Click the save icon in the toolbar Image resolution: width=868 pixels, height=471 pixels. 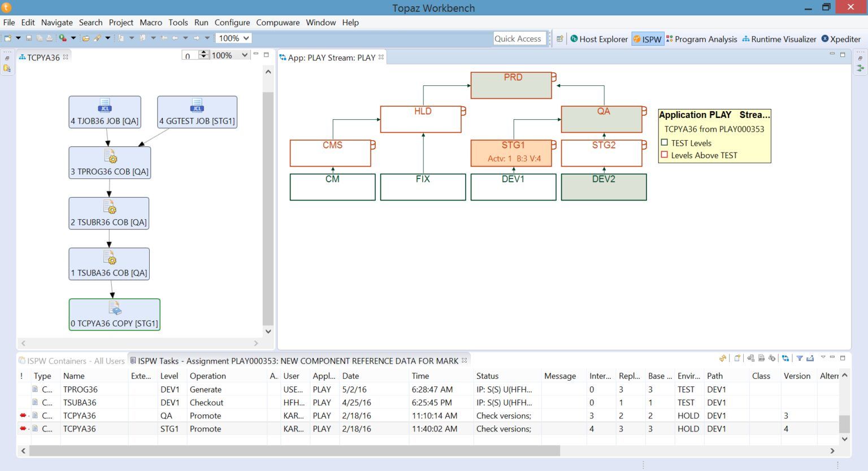click(28, 38)
